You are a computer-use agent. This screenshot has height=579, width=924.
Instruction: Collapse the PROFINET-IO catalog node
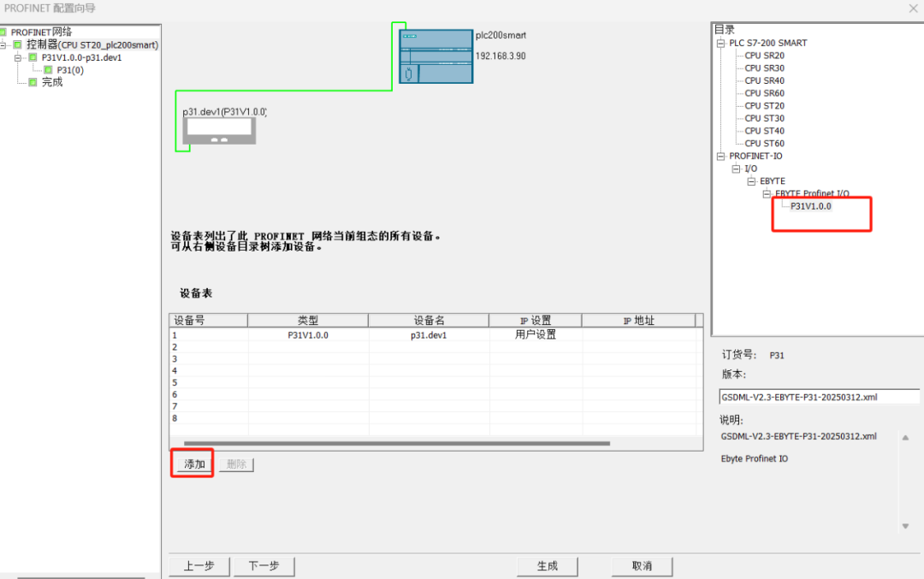click(720, 157)
